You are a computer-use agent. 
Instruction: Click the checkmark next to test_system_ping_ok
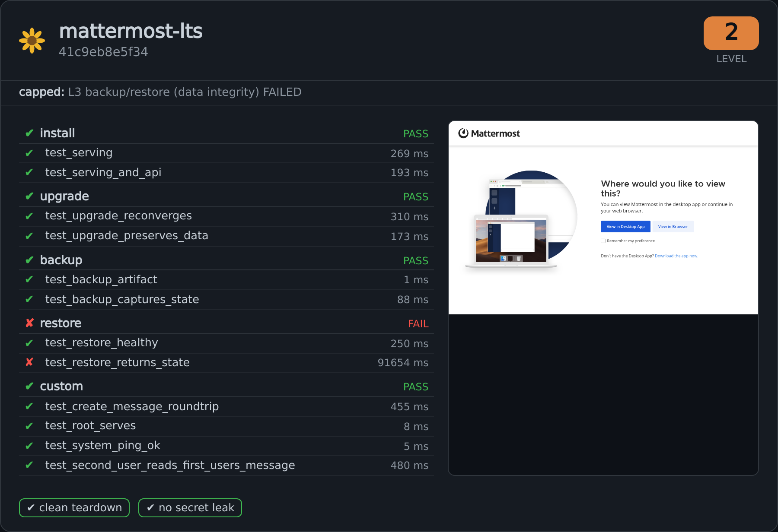click(29, 446)
